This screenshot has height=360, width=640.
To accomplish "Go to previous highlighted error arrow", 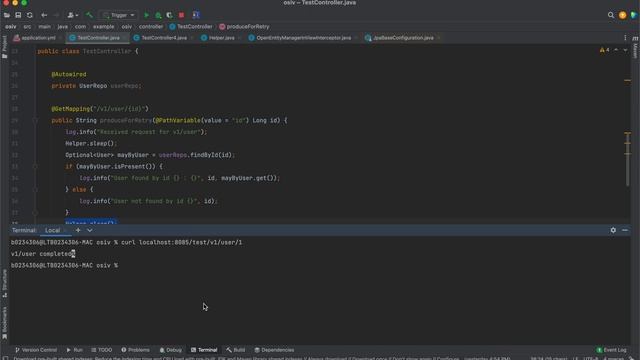I will coord(616,50).
